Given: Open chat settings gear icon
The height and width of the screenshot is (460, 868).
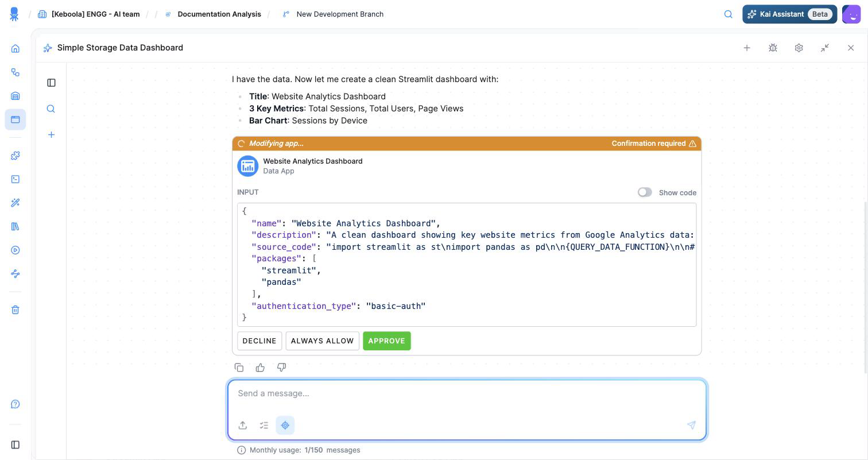Looking at the screenshot, I should (799, 48).
